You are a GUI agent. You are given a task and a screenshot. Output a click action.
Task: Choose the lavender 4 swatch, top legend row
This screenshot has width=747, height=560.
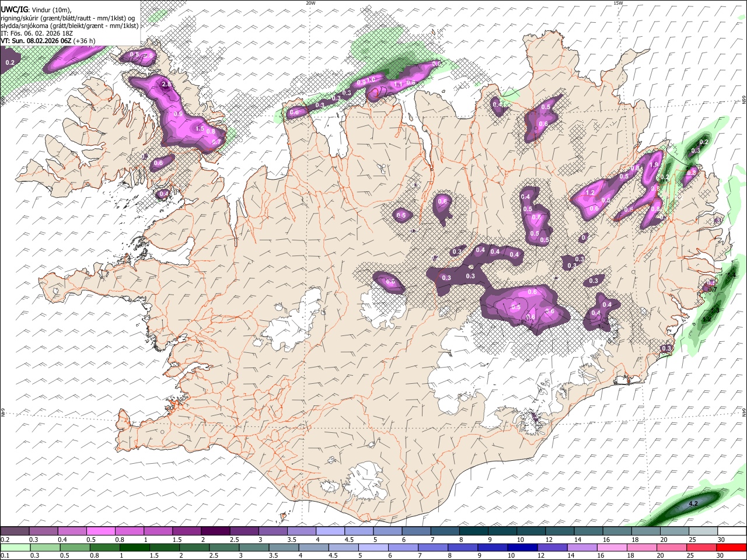(x=330, y=531)
